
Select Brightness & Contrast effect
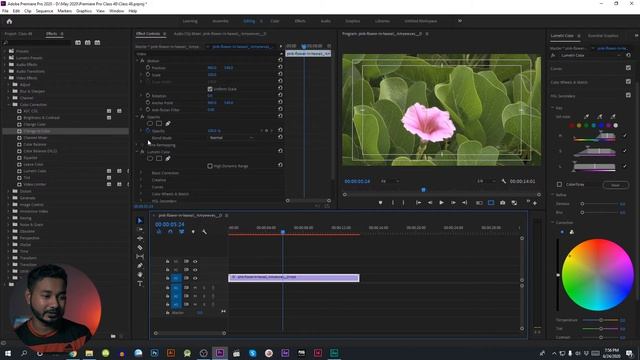pos(42,118)
